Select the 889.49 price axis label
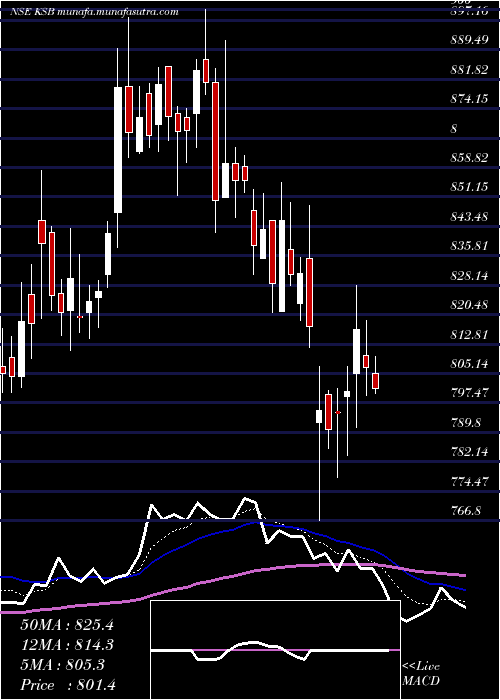 [469, 40]
